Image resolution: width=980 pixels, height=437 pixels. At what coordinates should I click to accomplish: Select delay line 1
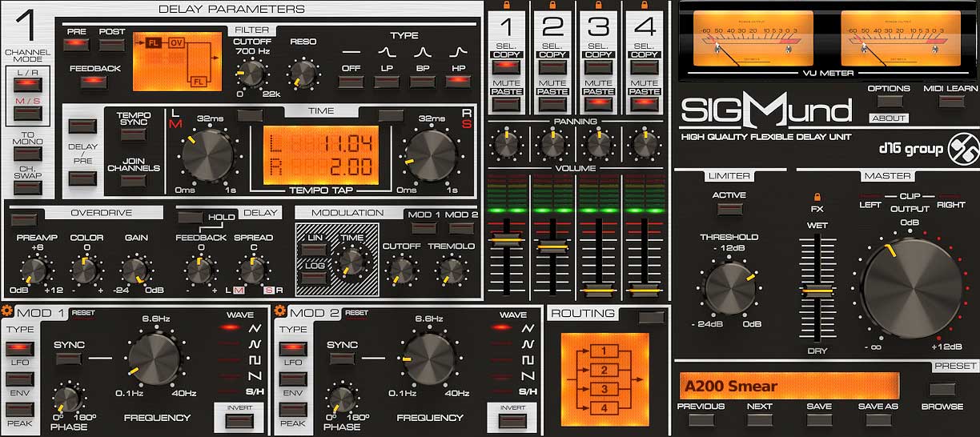(x=507, y=67)
